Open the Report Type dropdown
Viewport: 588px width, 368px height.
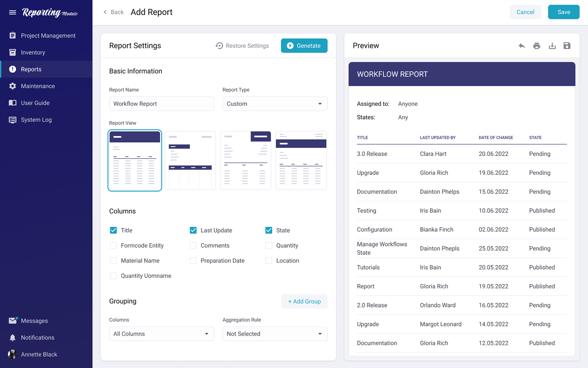(275, 104)
